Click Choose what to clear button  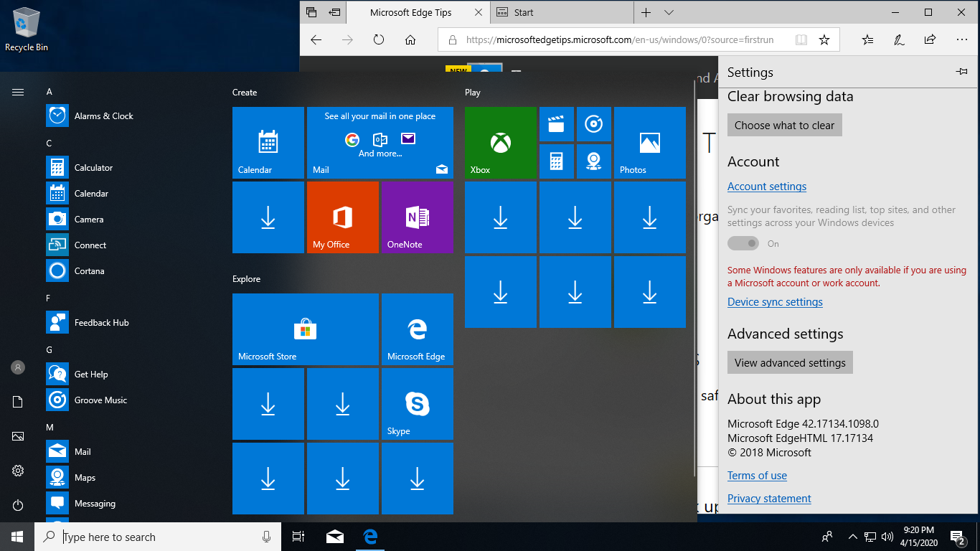pyautogui.click(x=784, y=126)
